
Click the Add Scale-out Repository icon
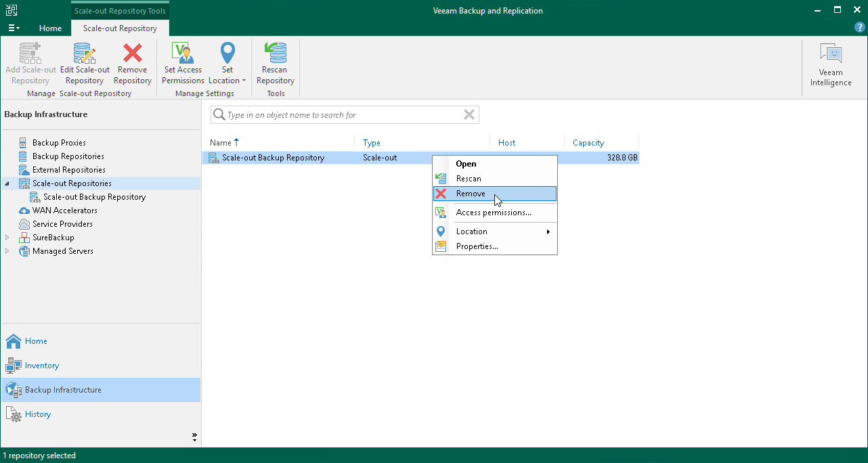(30, 61)
